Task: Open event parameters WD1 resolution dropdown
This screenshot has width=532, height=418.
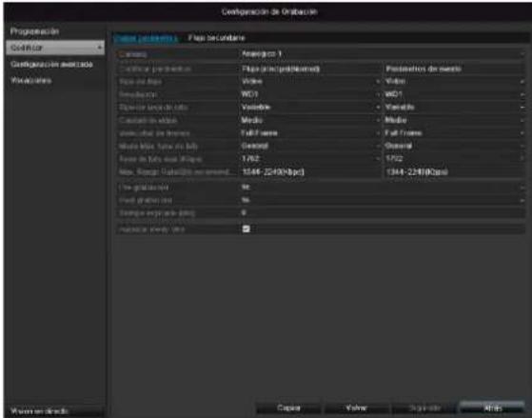Action: point(454,94)
